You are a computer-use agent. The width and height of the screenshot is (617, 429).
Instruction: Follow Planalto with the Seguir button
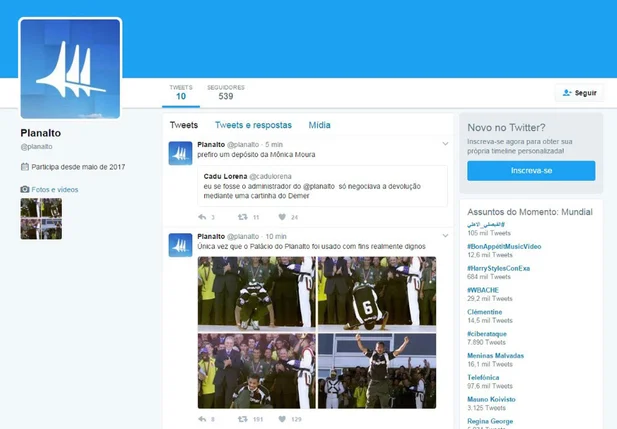tap(579, 93)
